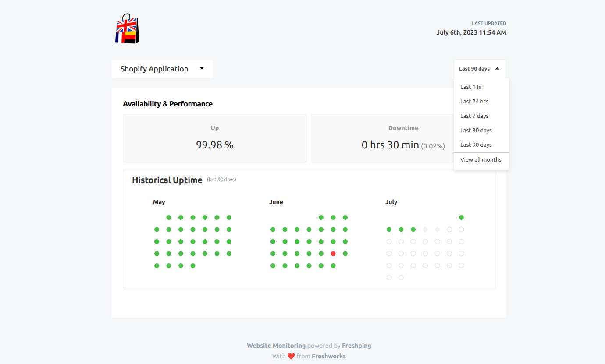Click the Freshping link in footer
Screen dimensions: 605x364
tap(356, 346)
